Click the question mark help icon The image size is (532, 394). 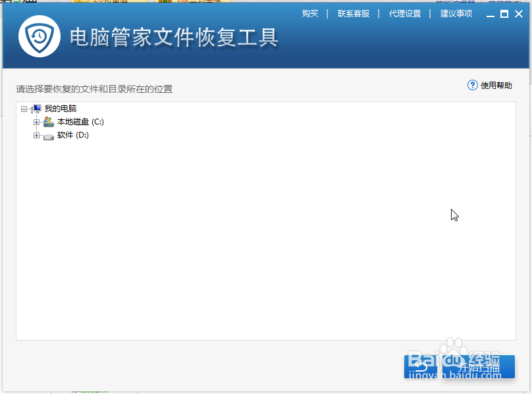pos(472,85)
